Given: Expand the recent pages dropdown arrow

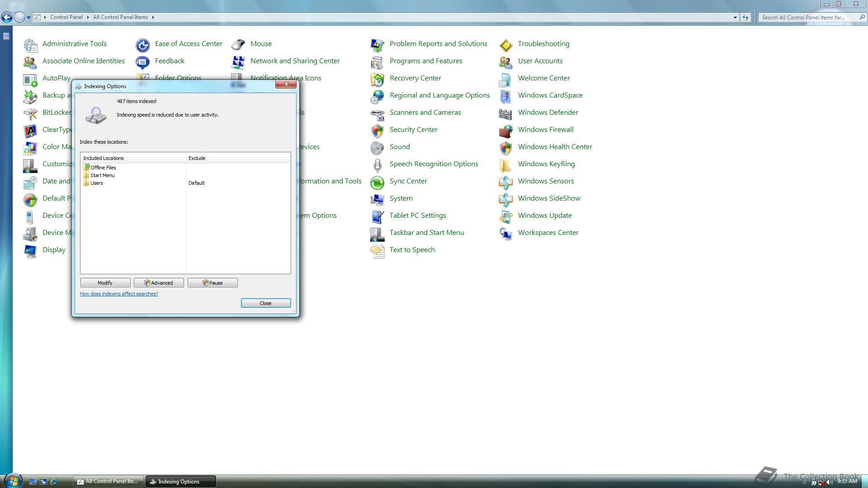Looking at the screenshot, I should (28, 18).
